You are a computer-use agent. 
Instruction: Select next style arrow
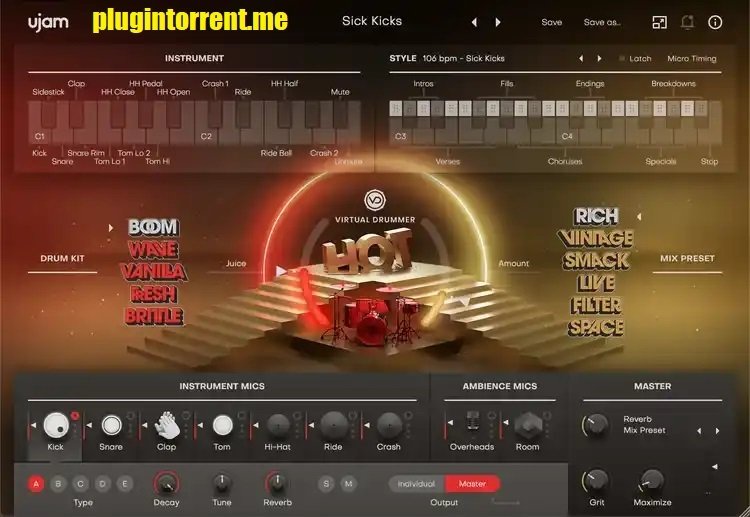coord(599,58)
